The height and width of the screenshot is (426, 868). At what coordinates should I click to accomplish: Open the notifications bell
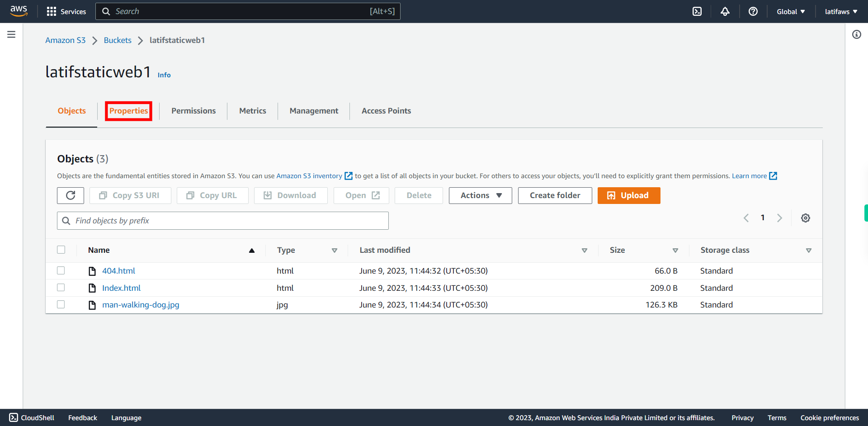click(725, 11)
